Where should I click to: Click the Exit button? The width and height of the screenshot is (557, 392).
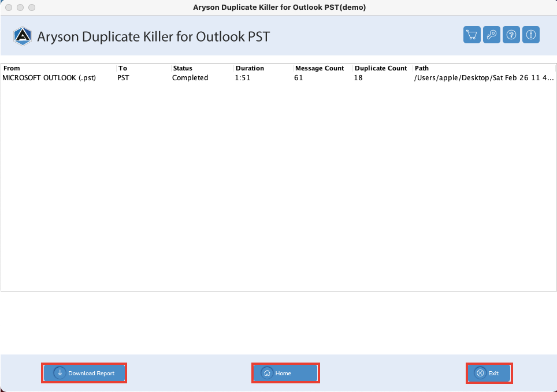(x=489, y=373)
